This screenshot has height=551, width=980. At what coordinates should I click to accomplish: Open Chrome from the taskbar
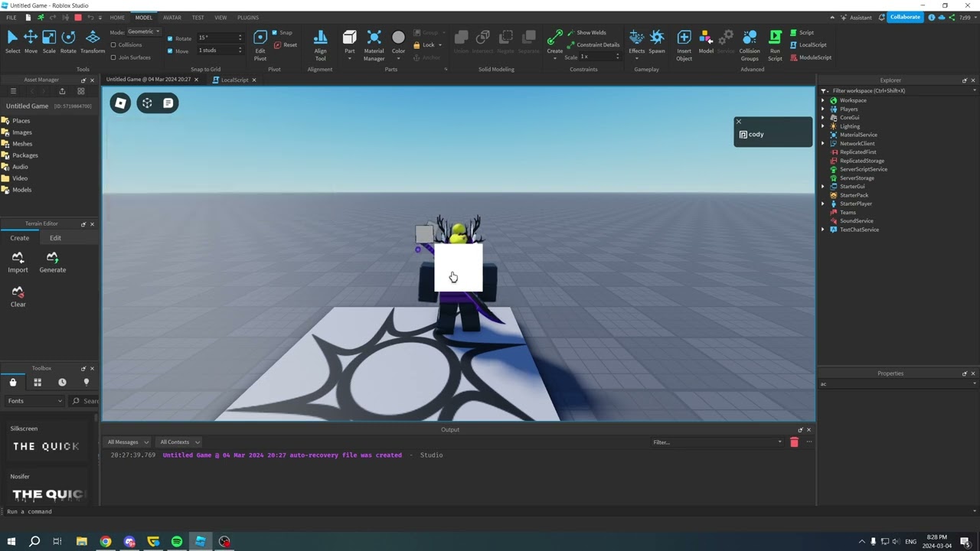(106, 541)
